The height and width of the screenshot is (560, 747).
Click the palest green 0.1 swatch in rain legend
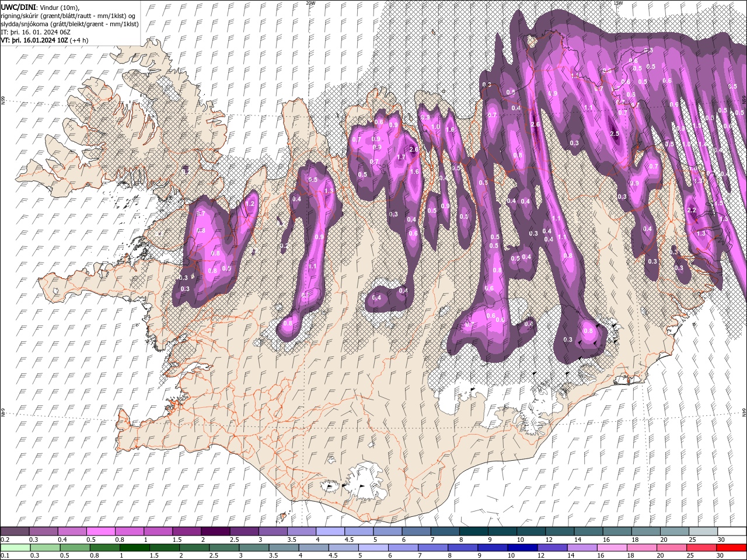(x=15, y=547)
